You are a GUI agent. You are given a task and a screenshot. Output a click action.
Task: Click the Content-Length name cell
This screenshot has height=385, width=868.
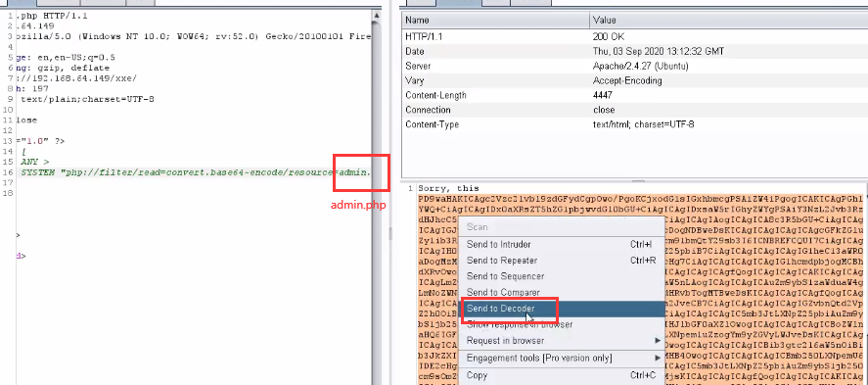point(495,95)
